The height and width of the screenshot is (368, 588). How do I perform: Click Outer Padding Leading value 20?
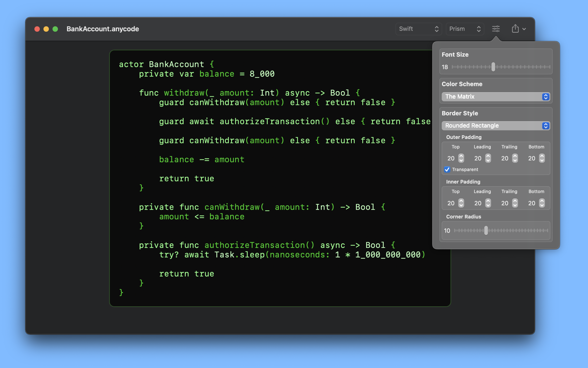(478, 158)
